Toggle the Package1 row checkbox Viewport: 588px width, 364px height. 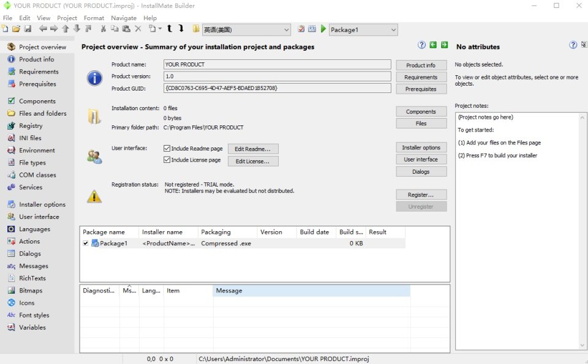86,243
